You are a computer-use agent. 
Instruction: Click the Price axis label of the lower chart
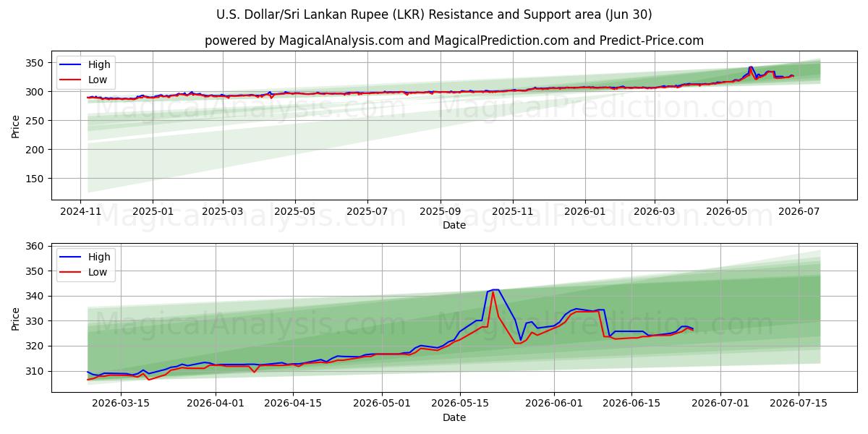tap(16, 318)
